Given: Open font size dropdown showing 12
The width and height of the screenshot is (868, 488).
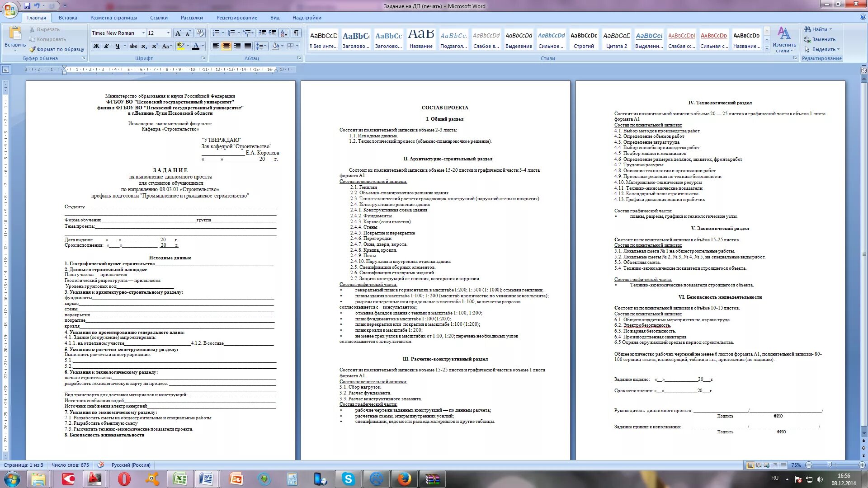Looking at the screenshot, I should (x=168, y=33).
